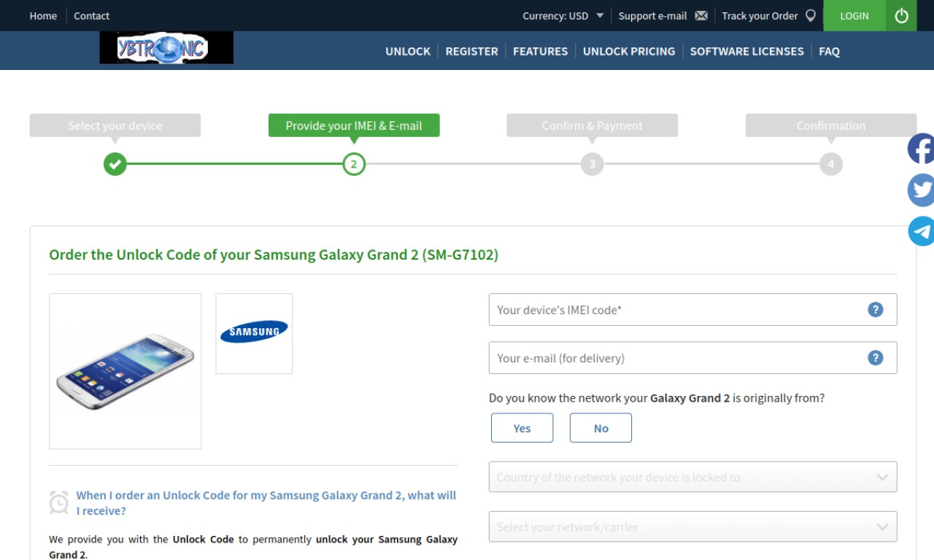Click the Select your device step tab
Screen dimensions: 934x560
pyautogui.click(x=115, y=125)
